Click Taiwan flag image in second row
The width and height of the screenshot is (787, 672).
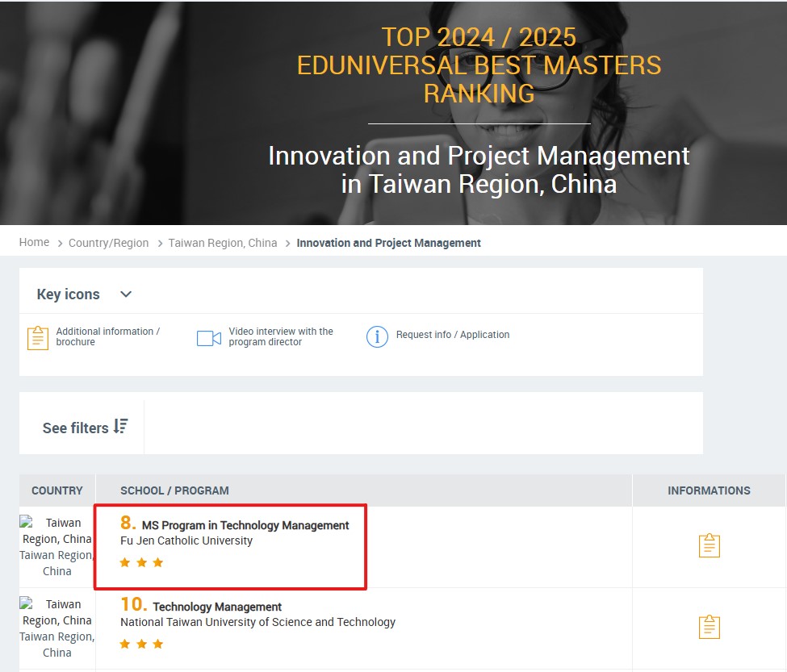pyautogui.click(x=27, y=604)
